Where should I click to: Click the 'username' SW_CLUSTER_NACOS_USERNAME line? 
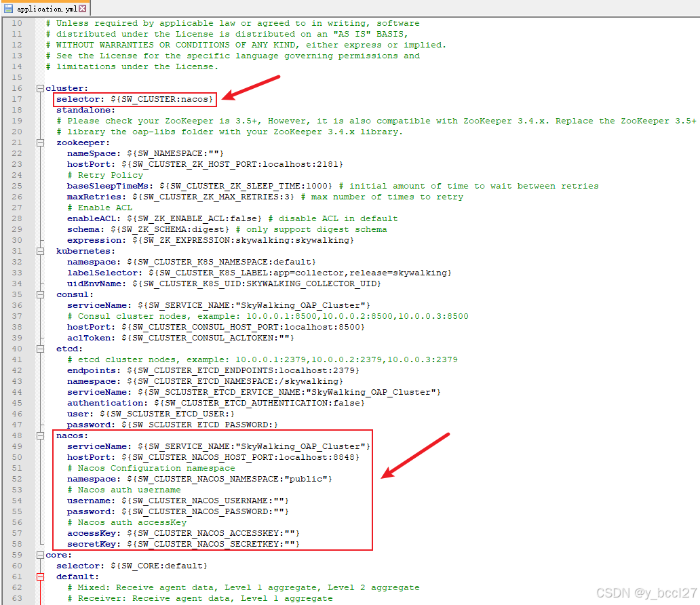coord(178,501)
